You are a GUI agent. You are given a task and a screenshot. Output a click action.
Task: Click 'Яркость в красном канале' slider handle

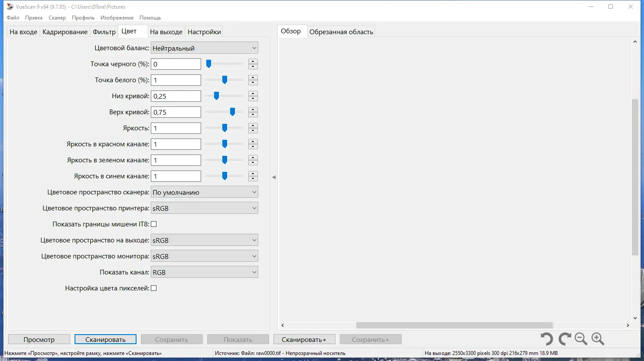click(x=224, y=144)
